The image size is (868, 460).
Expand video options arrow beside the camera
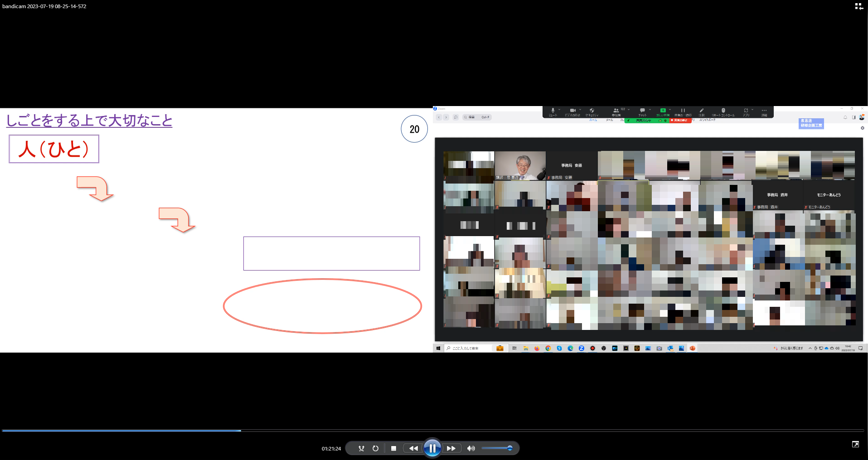click(x=580, y=109)
